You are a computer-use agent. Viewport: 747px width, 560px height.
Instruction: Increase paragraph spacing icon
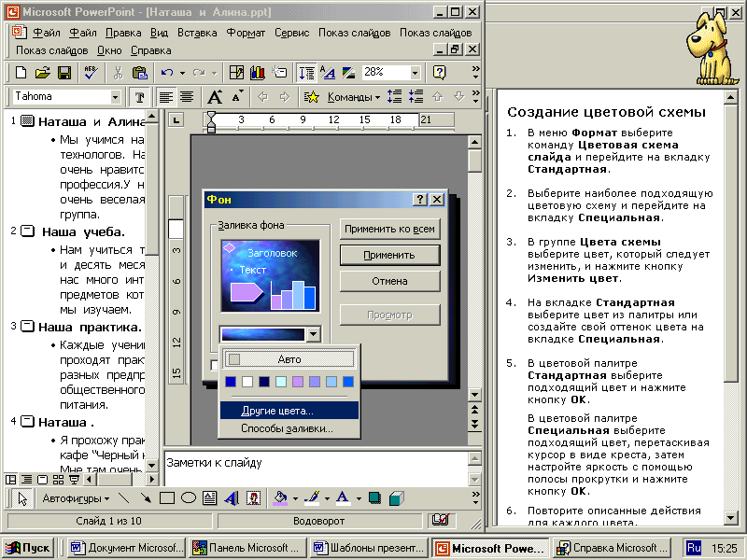coord(394,97)
